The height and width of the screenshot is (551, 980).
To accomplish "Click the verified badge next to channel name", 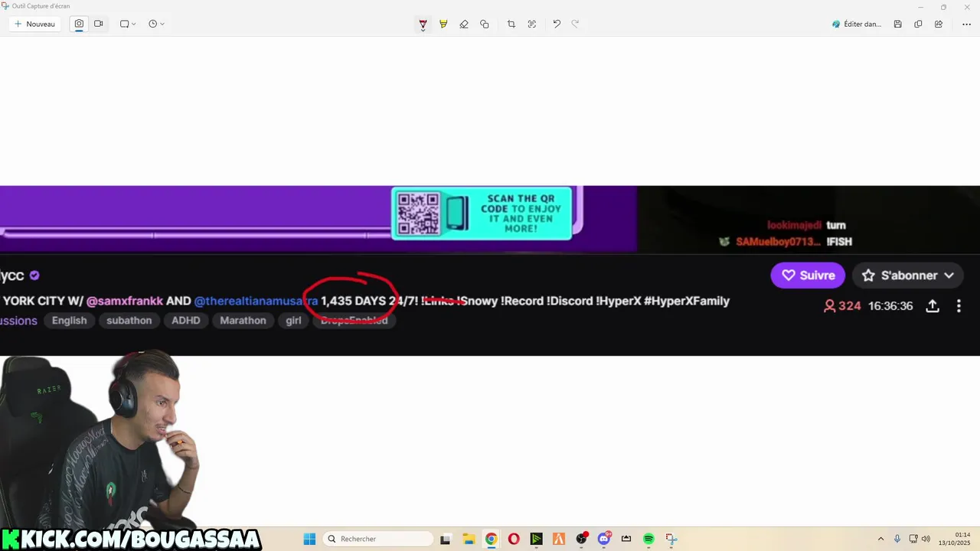I will click(34, 275).
